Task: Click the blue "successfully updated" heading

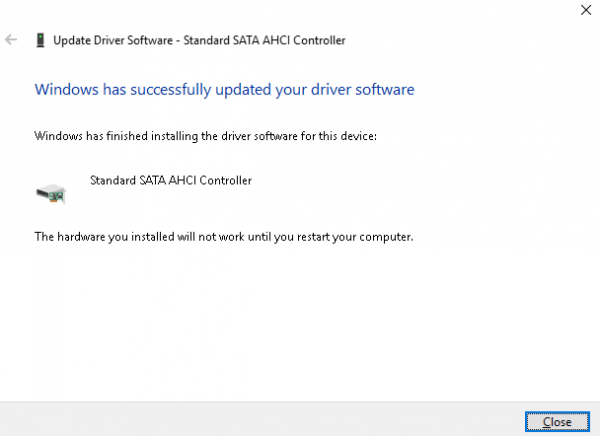Action: 224,89
